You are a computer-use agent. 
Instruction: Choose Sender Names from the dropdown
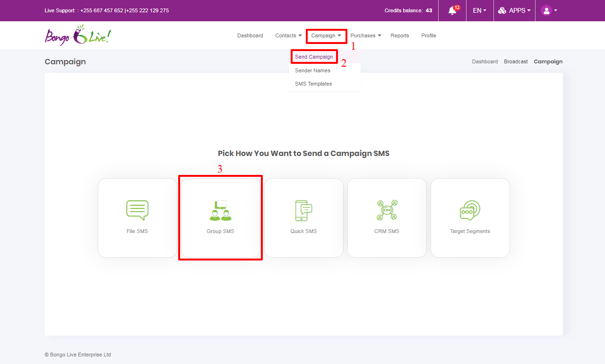(312, 70)
